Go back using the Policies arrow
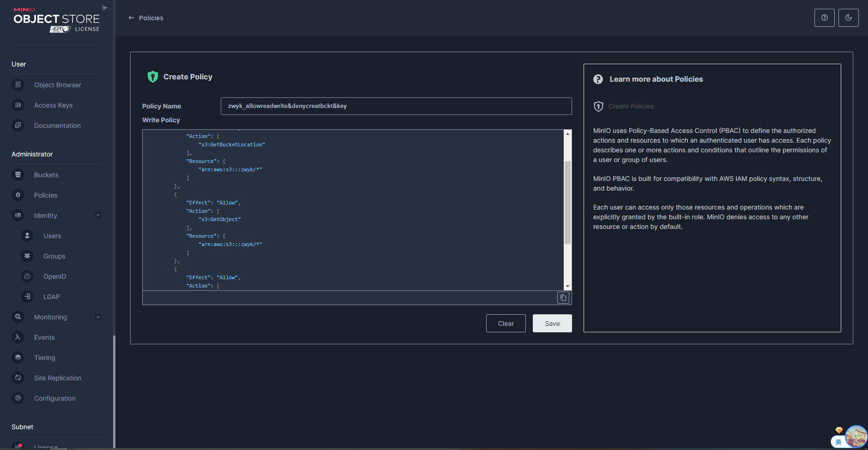Screen dimensions: 868x450 [131, 18]
